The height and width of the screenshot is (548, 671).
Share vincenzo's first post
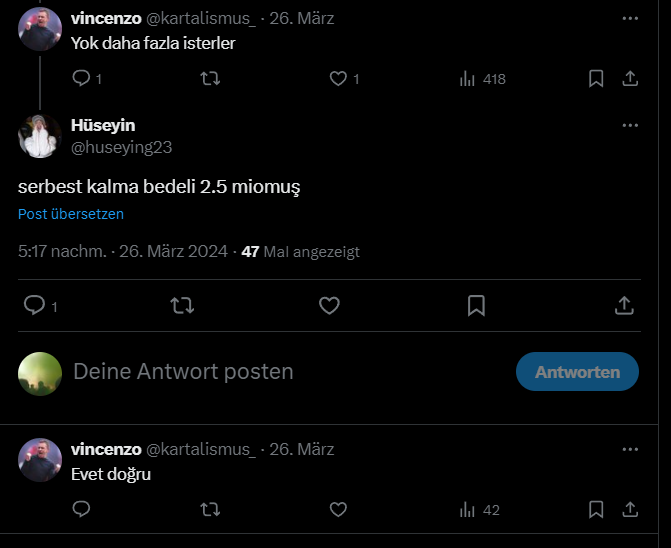click(630, 78)
